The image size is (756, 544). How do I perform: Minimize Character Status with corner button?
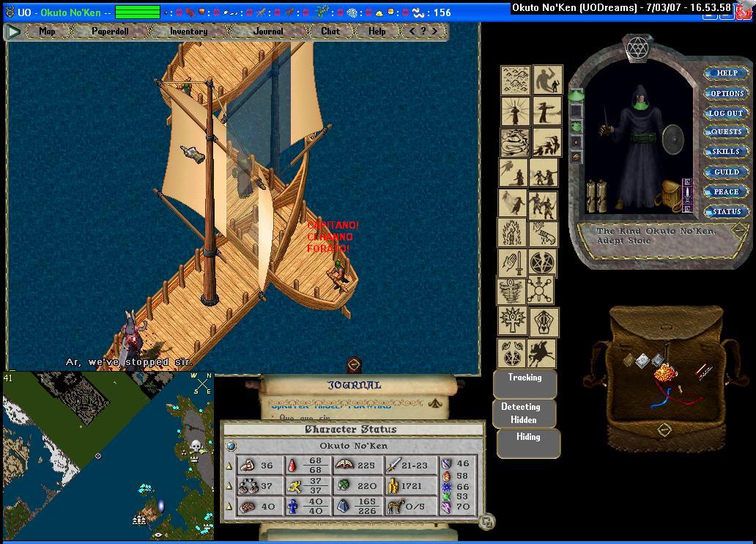[487, 521]
